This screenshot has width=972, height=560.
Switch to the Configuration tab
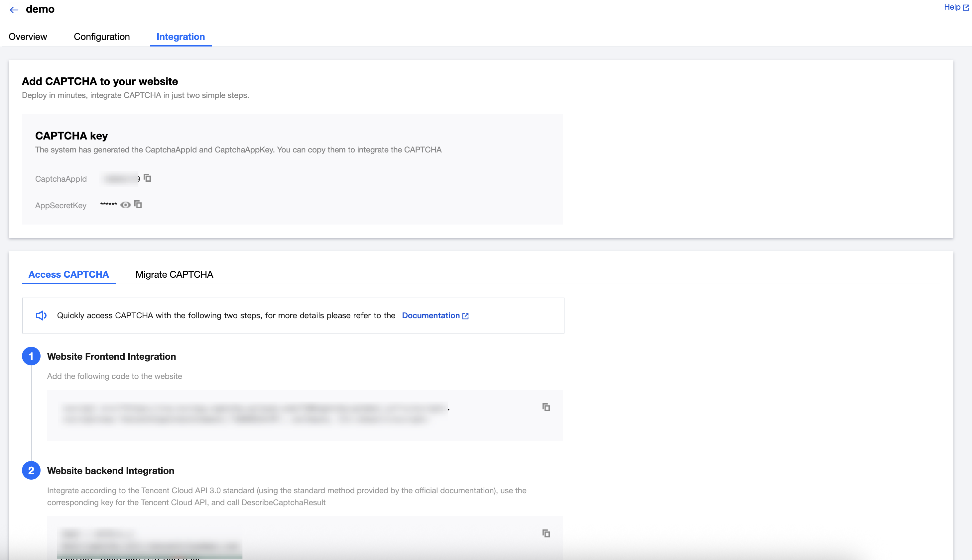(102, 37)
